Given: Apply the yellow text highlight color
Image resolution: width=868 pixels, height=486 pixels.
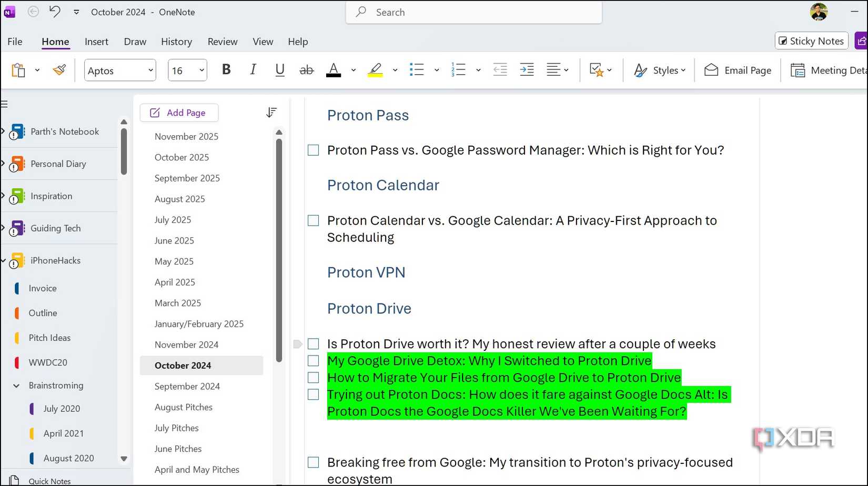Looking at the screenshot, I should (x=375, y=69).
